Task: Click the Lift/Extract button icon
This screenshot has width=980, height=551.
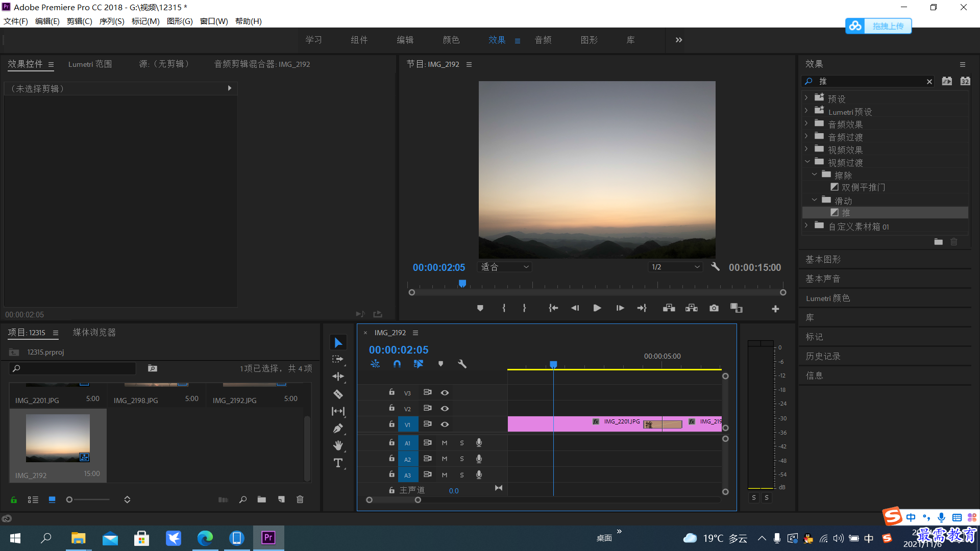Action: [669, 308]
